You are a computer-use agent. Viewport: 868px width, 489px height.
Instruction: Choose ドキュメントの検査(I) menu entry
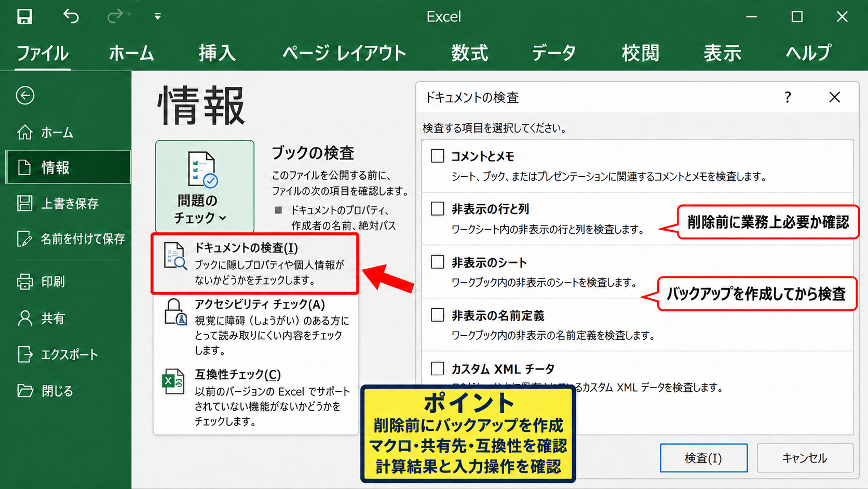(254, 263)
